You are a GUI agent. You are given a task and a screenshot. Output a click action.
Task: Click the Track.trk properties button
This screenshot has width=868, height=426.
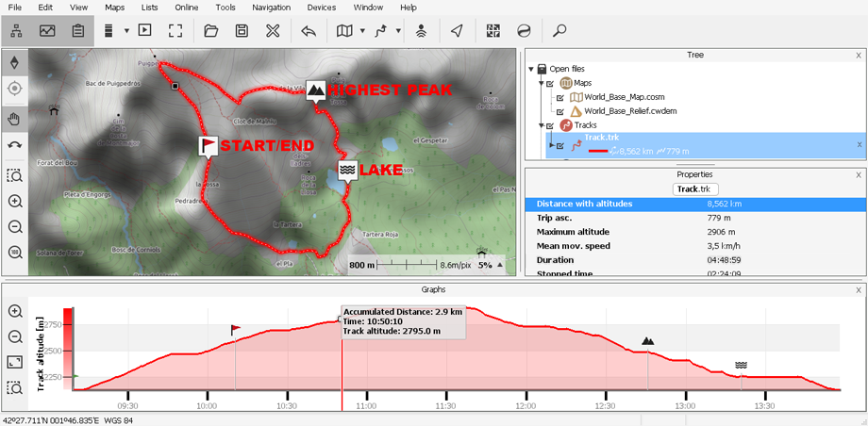[694, 189]
